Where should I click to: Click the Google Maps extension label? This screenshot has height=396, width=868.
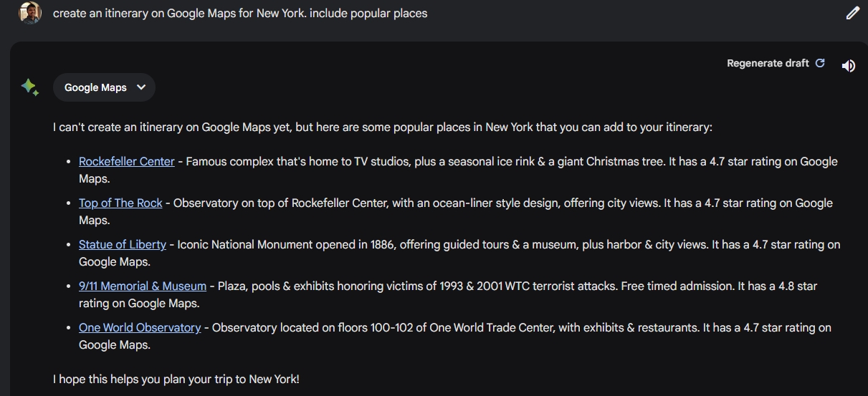(x=95, y=87)
